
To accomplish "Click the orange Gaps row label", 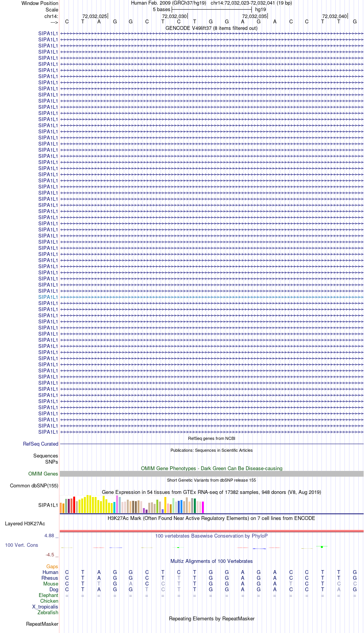I will pos(52,566).
